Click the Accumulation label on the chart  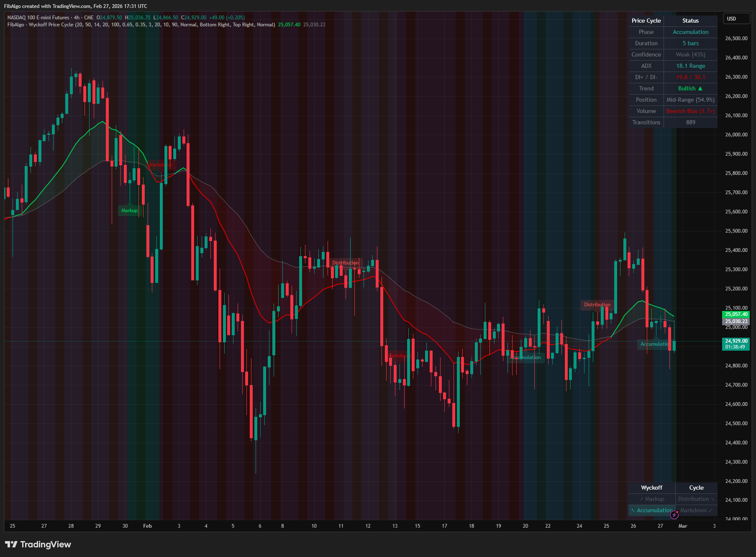pyautogui.click(x=656, y=344)
